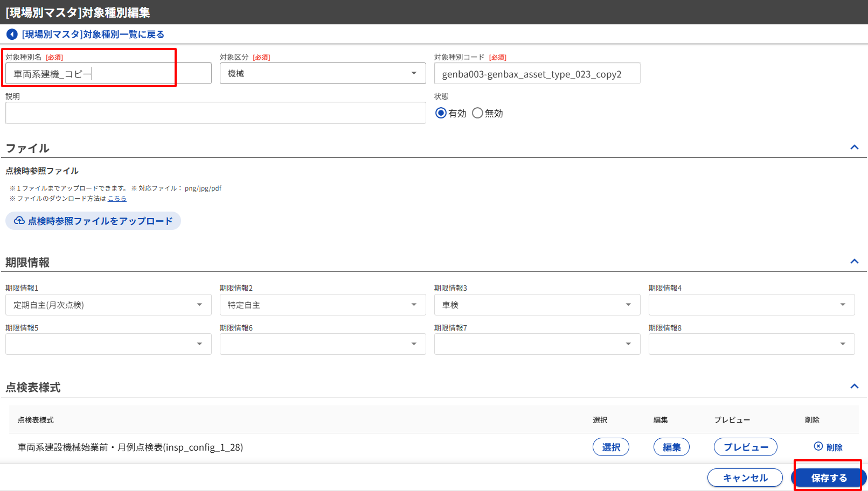
Task: Click the back arrow circle icon
Action: (12, 34)
